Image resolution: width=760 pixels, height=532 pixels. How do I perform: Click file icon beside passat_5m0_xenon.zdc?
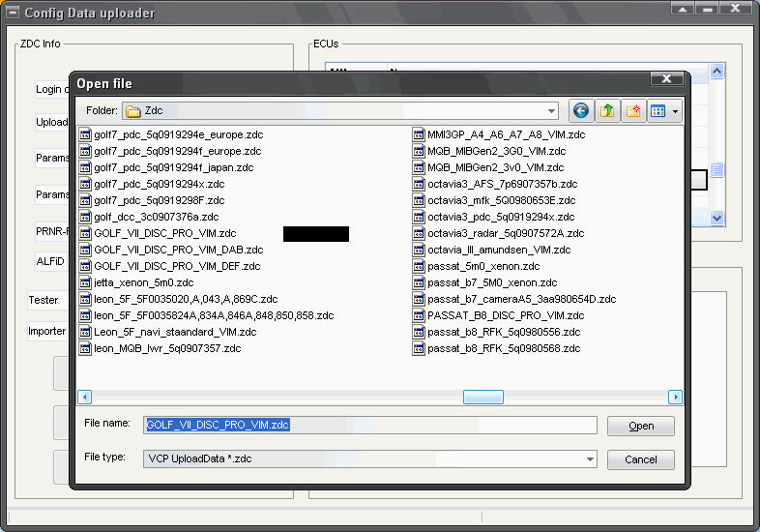(x=419, y=266)
